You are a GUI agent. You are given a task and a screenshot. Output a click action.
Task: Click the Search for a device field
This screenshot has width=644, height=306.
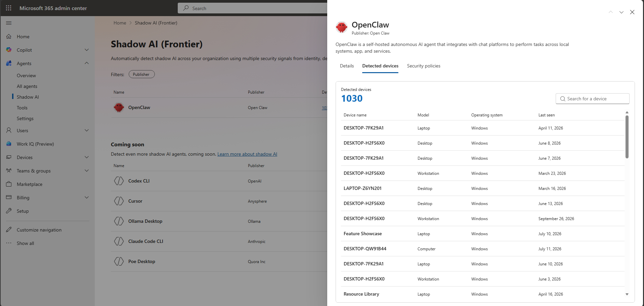[x=592, y=99]
